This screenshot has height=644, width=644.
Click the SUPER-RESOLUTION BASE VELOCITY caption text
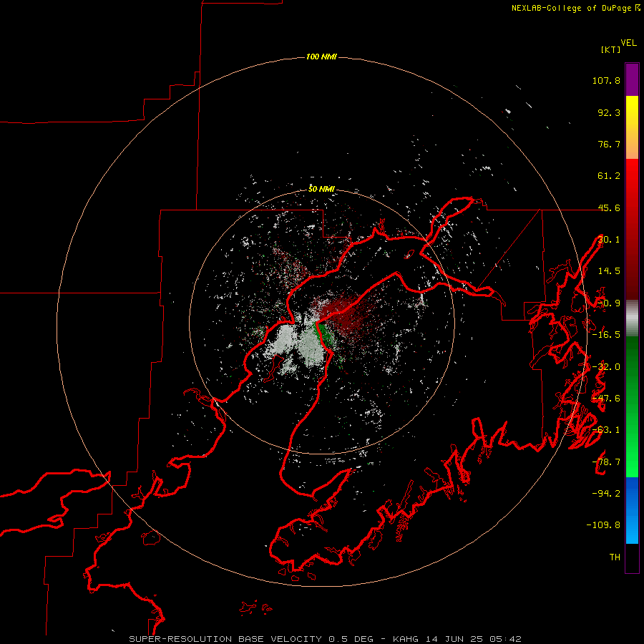(225, 639)
